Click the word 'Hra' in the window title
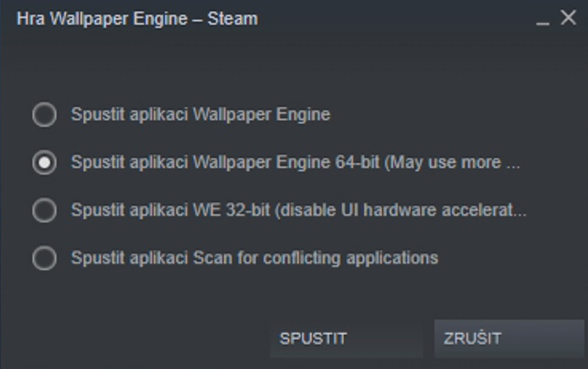 (x=29, y=18)
